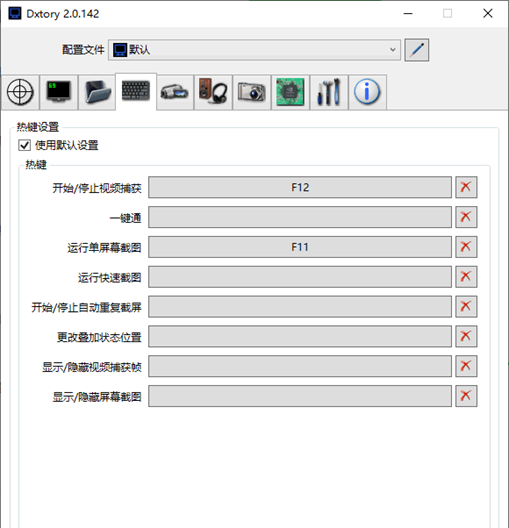Click the 显示/隐藏视频捕获帧 hotkey field
Screen dimensions: 509x528
pos(300,366)
